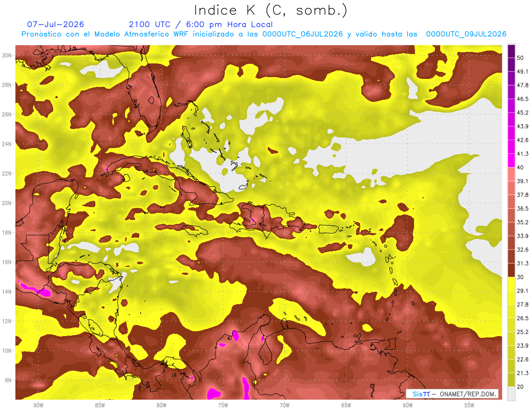This screenshot has height=411, width=532.
Task: Select the salmon pink swatch between 39.1 and 40
Action: click(511, 174)
